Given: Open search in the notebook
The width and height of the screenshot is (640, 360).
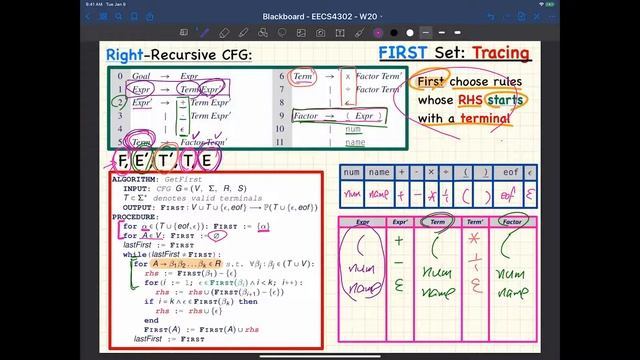Looking at the screenshot, I should click(119, 17).
